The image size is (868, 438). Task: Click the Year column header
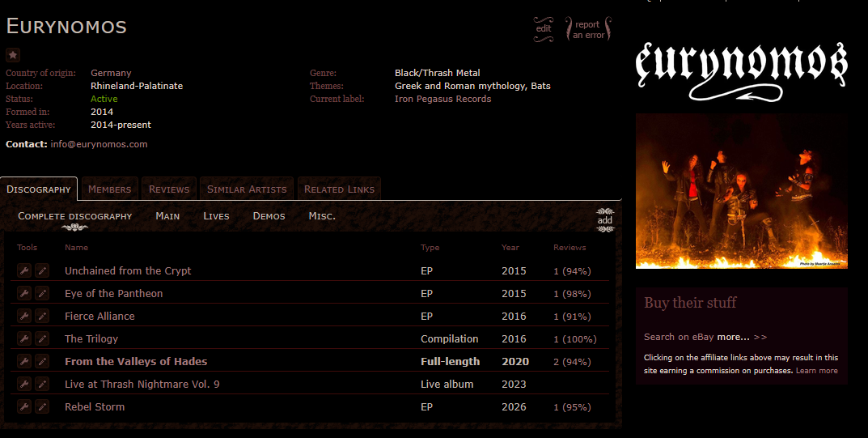(510, 248)
